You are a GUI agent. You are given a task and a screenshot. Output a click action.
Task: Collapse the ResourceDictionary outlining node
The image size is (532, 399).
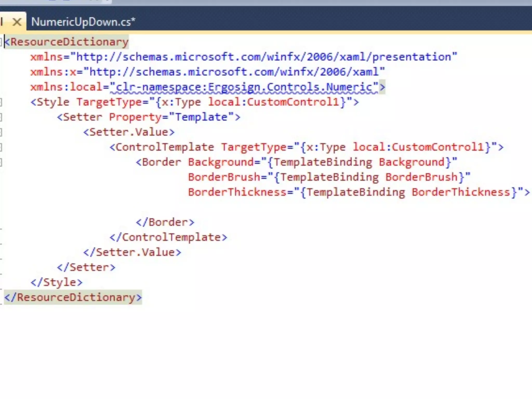click(1, 42)
